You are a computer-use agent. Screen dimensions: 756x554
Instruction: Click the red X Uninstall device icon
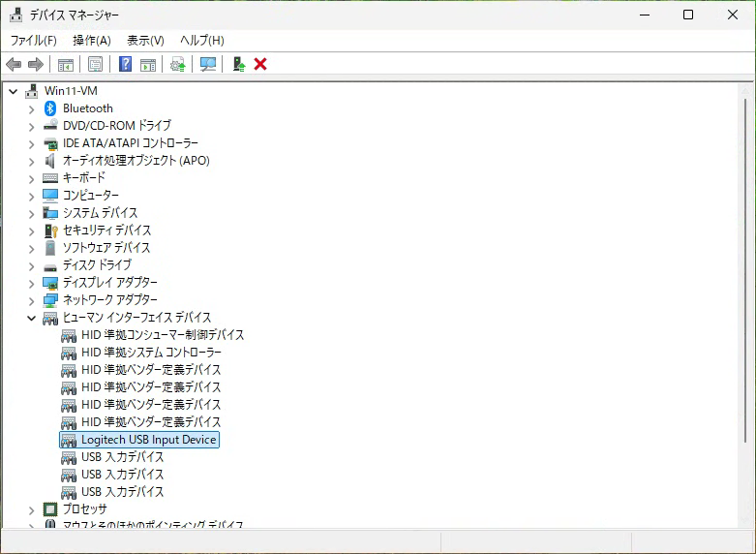[260, 64]
